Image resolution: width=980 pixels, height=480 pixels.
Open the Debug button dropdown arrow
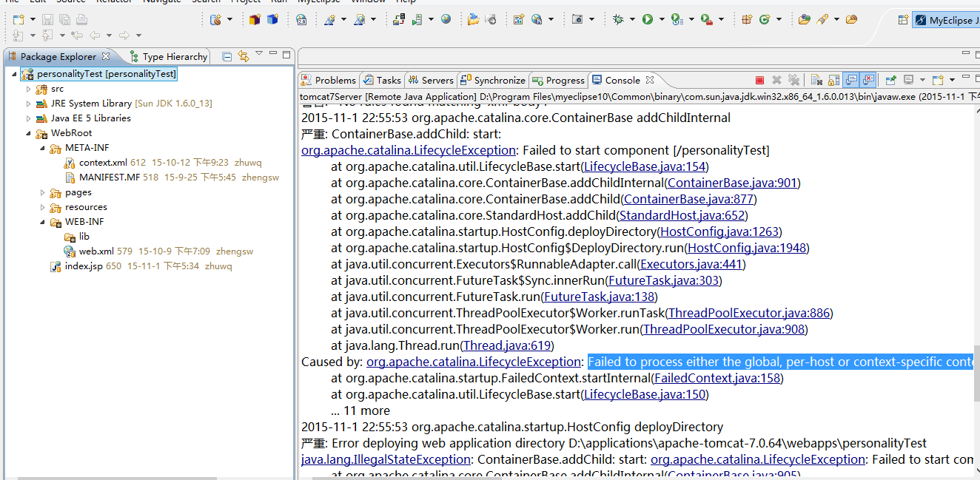pos(631,20)
